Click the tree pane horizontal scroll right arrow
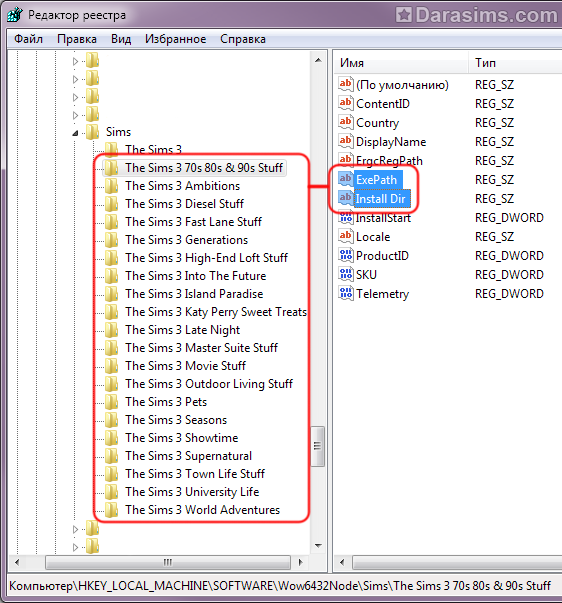 (x=300, y=563)
